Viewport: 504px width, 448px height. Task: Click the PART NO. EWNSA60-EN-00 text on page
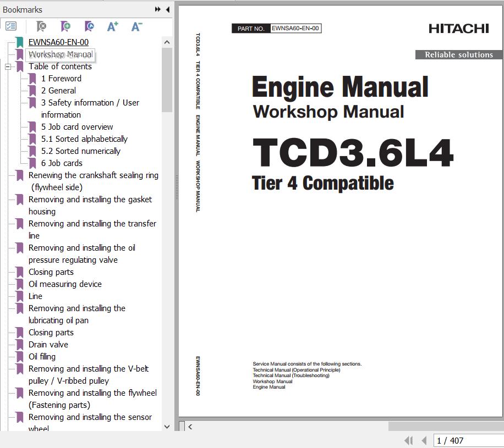(276, 28)
